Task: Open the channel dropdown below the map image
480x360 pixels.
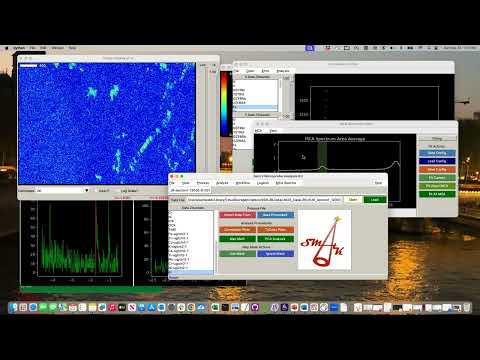Action: (62, 191)
